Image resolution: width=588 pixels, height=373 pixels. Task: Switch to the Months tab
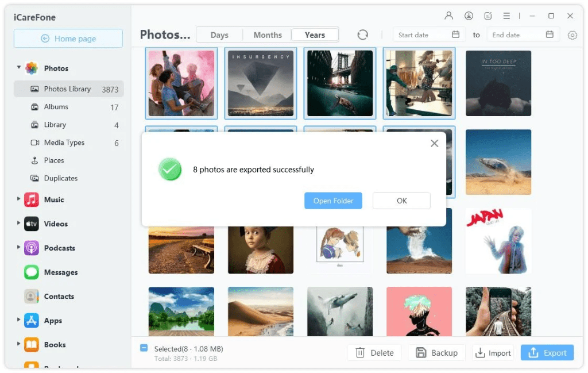(268, 35)
